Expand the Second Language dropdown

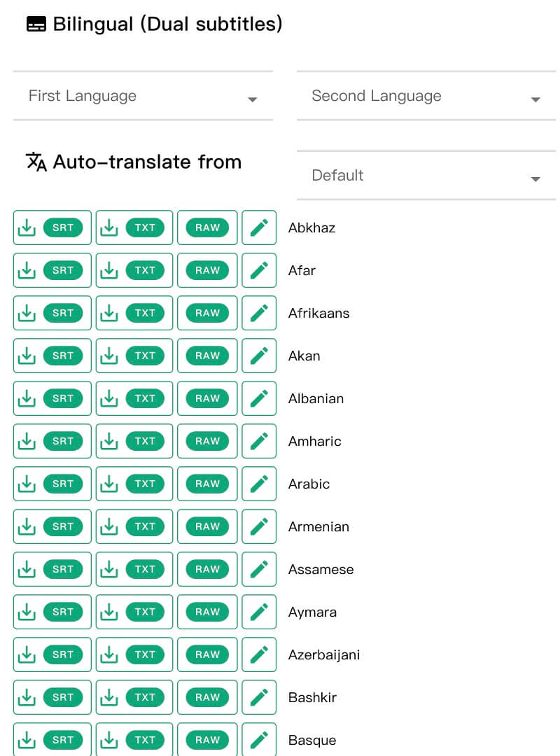[x=426, y=96]
